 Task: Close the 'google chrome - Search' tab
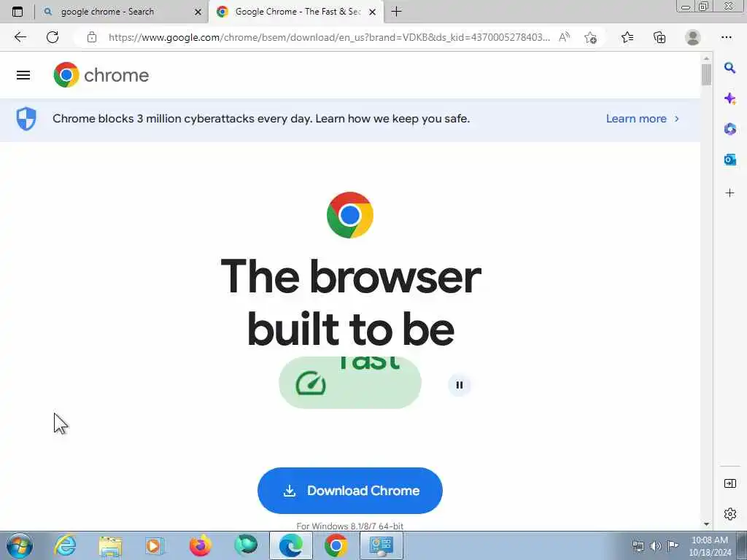tap(198, 12)
